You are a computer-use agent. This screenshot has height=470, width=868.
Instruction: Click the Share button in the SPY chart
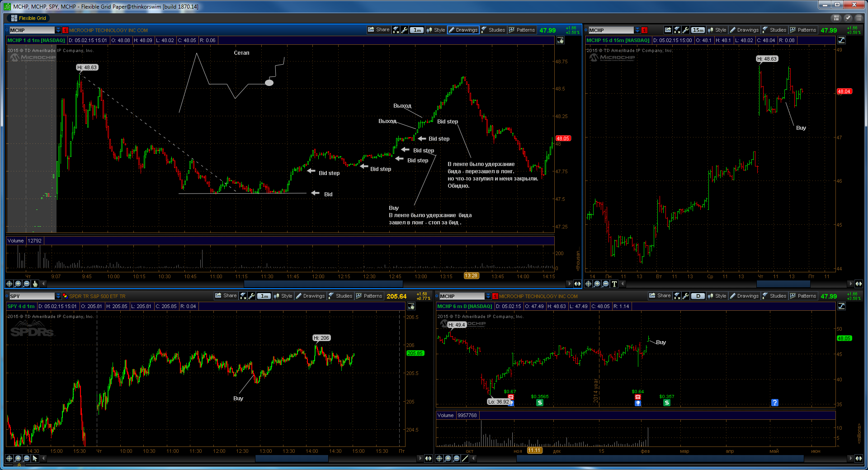[226, 296]
